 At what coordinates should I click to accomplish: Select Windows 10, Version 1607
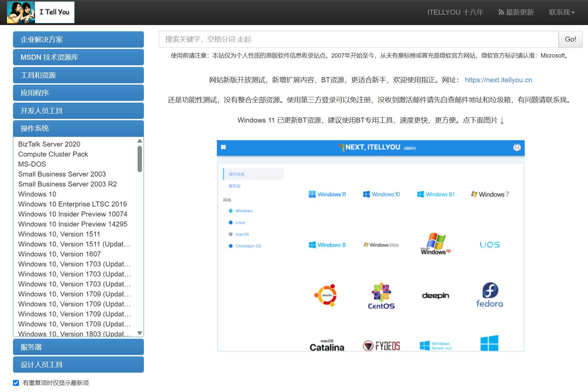coord(59,254)
